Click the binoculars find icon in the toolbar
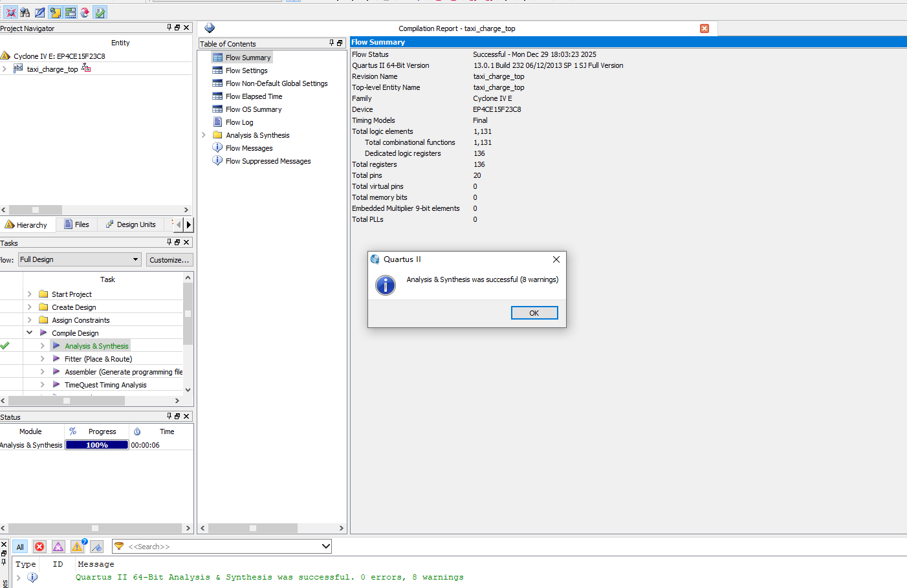The height and width of the screenshot is (588, 907). pos(25,12)
